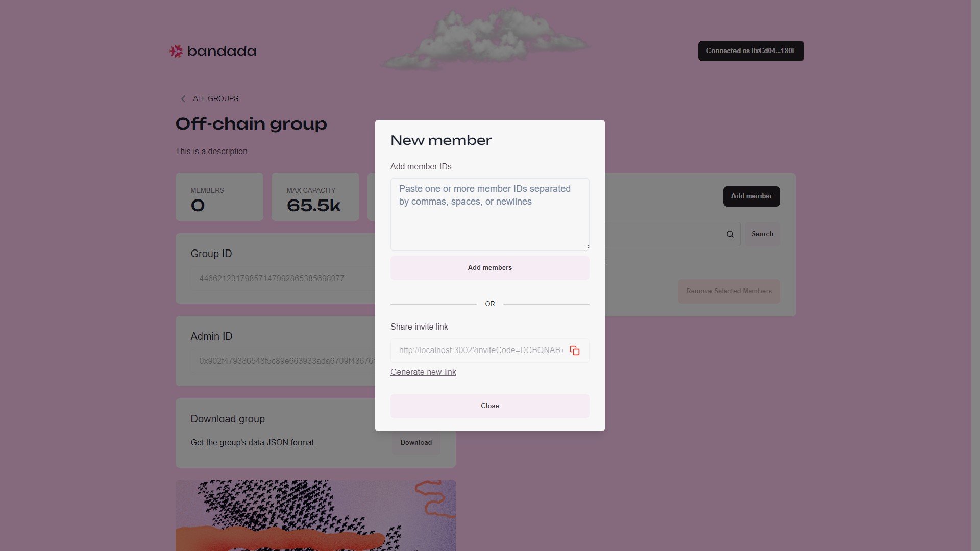
Task: Click Add member button on group page
Action: click(x=751, y=196)
